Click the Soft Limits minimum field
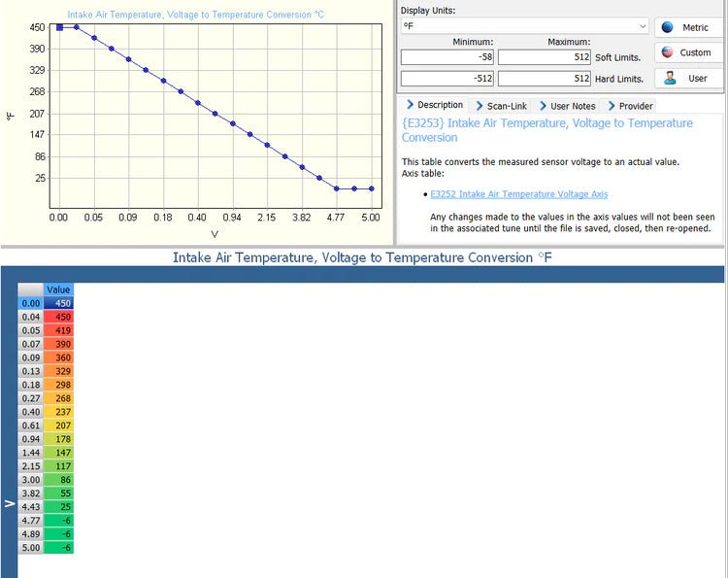 [x=447, y=57]
